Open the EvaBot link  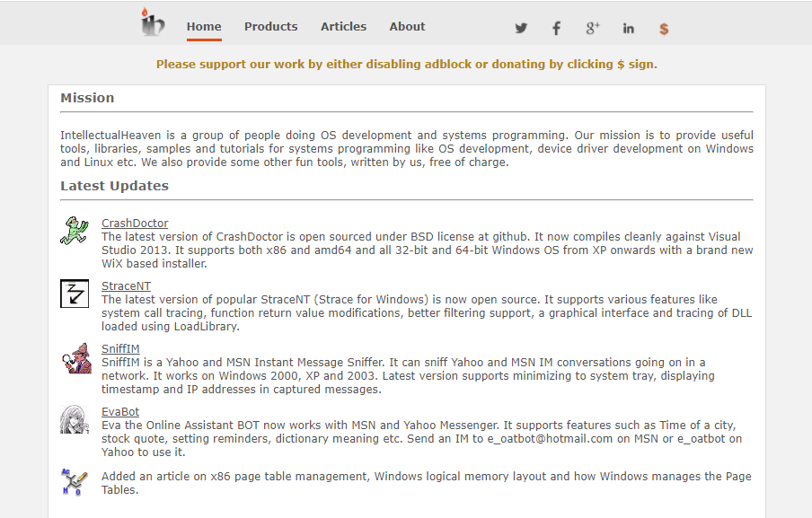(x=120, y=412)
